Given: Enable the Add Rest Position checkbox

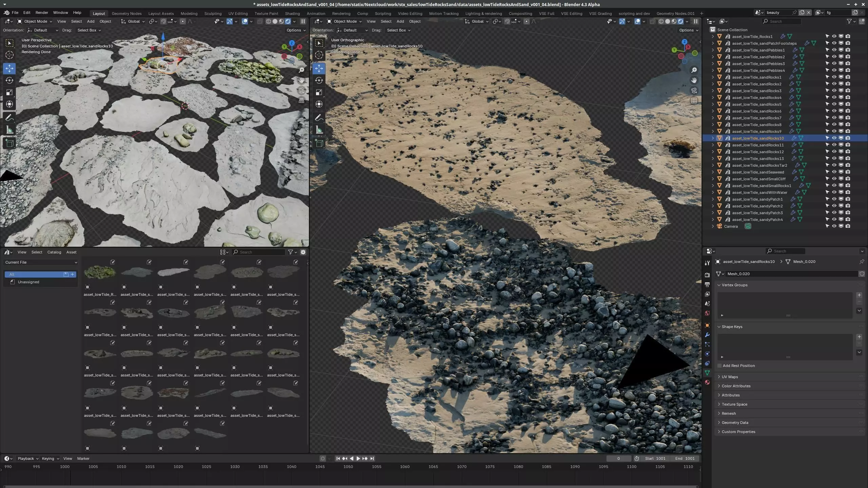Looking at the screenshot, I should pos(719,366).
